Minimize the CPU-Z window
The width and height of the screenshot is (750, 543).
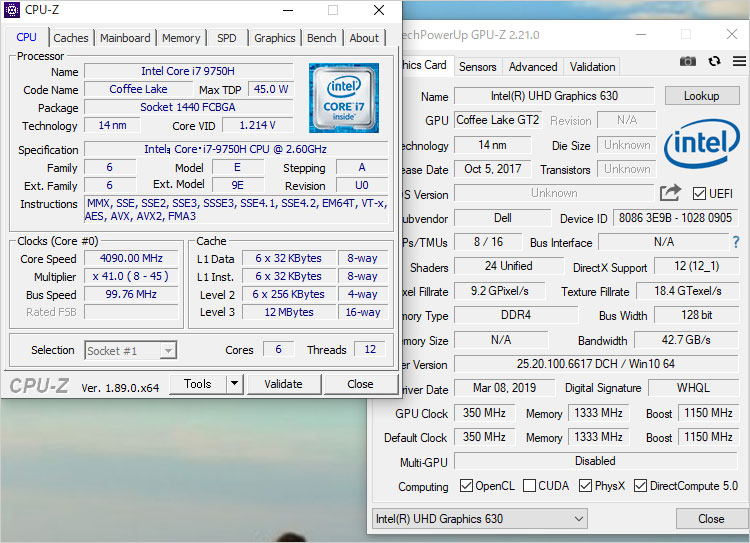[x=288, y=10]
